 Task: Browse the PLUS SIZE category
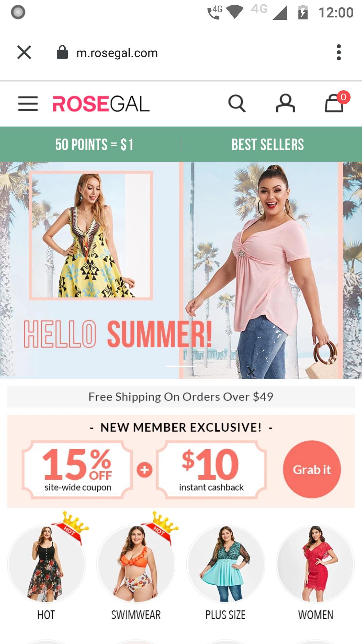pos(225,564)
